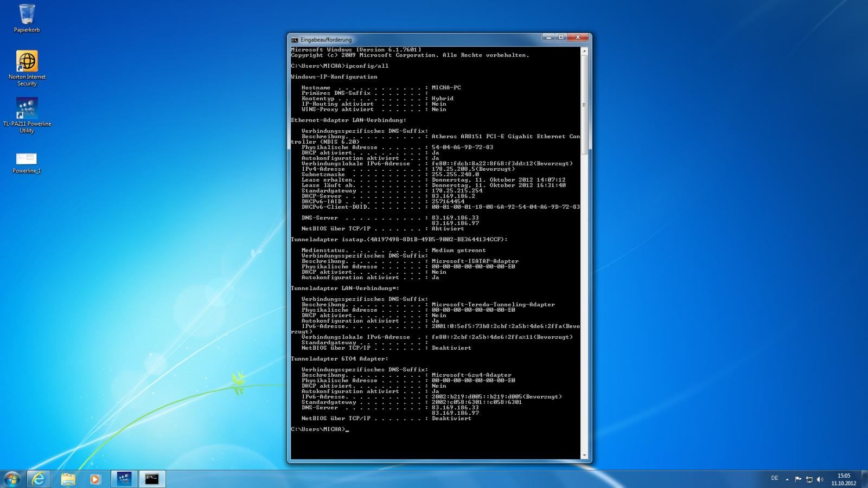868x488 pixels.
Task: Launch Internet Explorer from the taskbar
Action: (39, 479)
